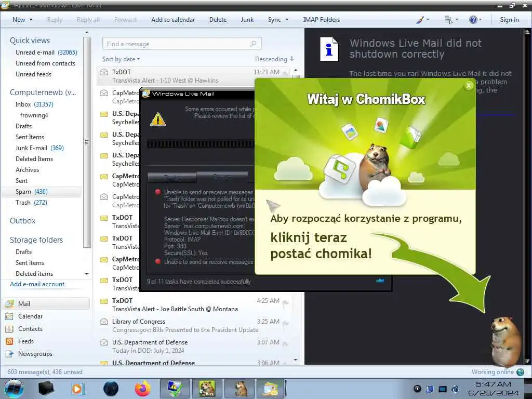Click the yellow warning icon in dialog
Viewport: 532px width, 399px height.
[158, 119]
